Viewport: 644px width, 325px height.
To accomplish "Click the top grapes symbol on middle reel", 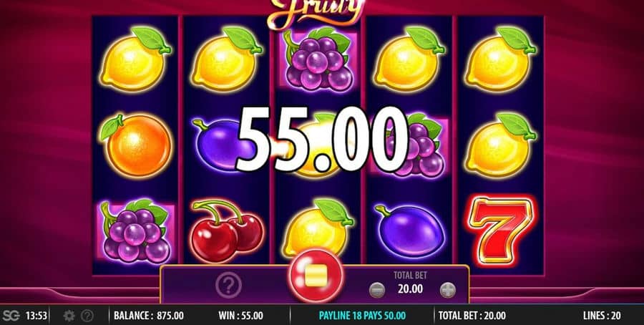I will pos(318,59).
